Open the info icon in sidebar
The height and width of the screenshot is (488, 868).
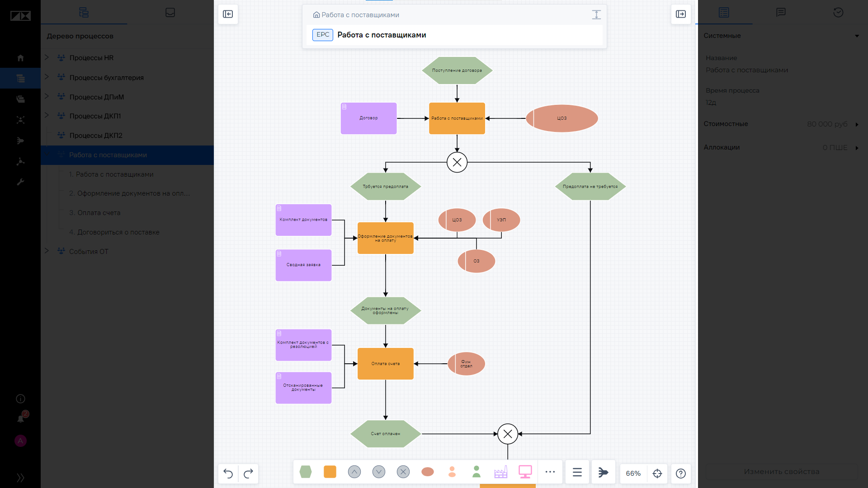point(20,399)
